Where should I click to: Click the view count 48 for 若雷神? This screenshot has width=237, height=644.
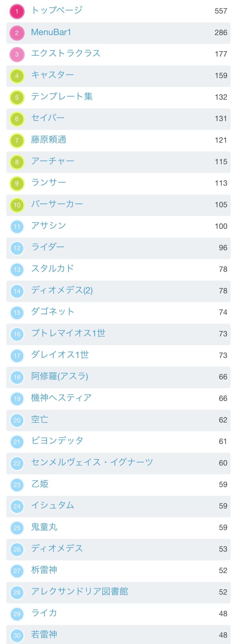pyautogui.click(x=223, y=635)
